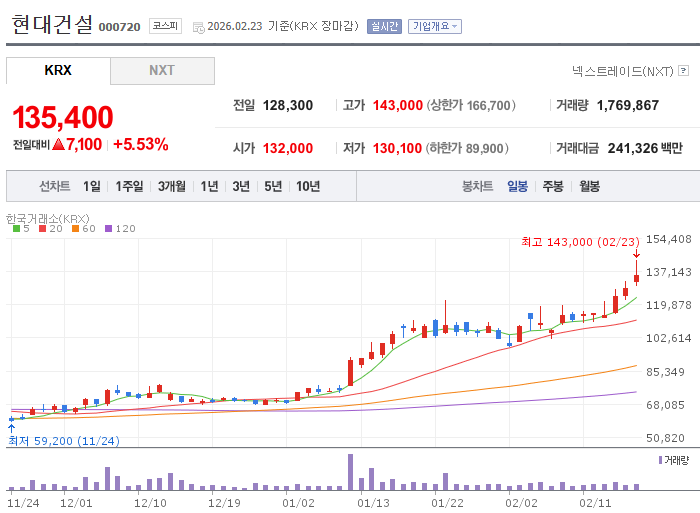Select the 5년 line chart period
Viewport: 700px width, 513px height.
coord(273,186)
